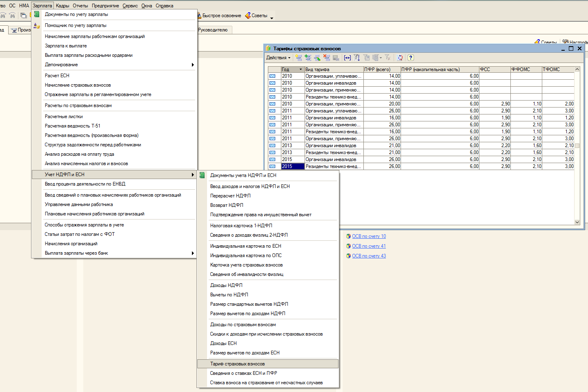Click the filter and sort funnel icon
The height and width of the screenshot is (392, 588).
[357, 58]
